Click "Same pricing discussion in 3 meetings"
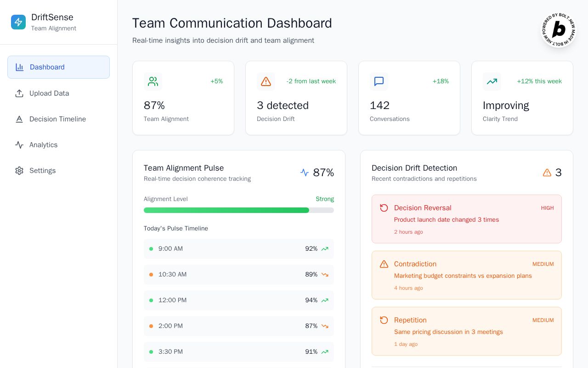This screenshot has width=588, height=368. [x=448, y=332]
